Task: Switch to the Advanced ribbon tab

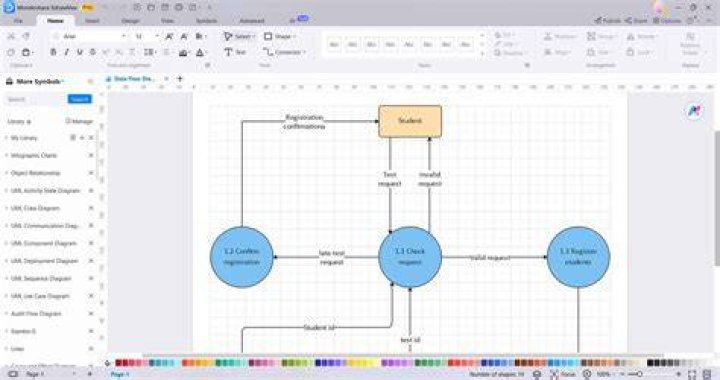Action: pyautogui.click(x=252, y=21)
